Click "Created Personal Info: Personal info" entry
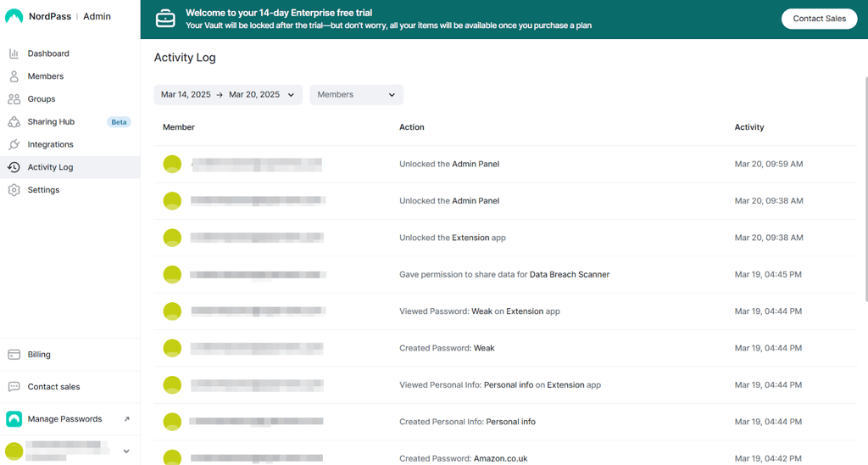 pyautogui.click(x=467, y=422)
